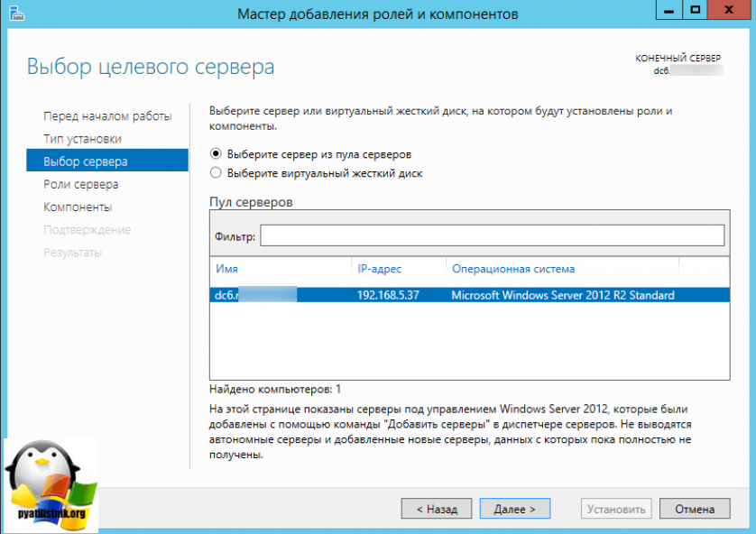Select 'Выберите сервер из пула серверов' radio button
The image size is (756, 534).
216,154
